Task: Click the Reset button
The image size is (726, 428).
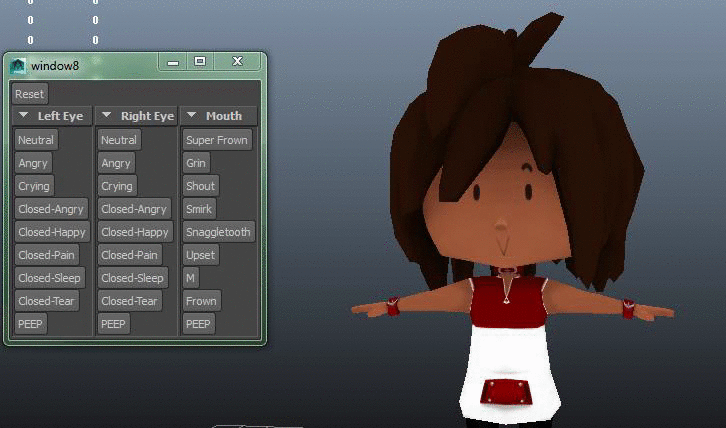Action: pos(30,94)
